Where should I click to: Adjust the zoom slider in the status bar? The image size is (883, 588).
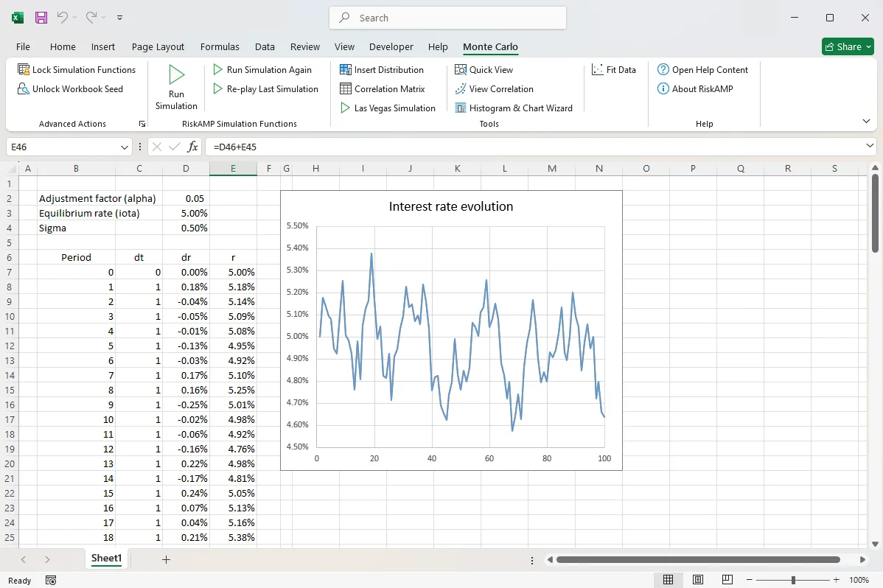[792, 580]
